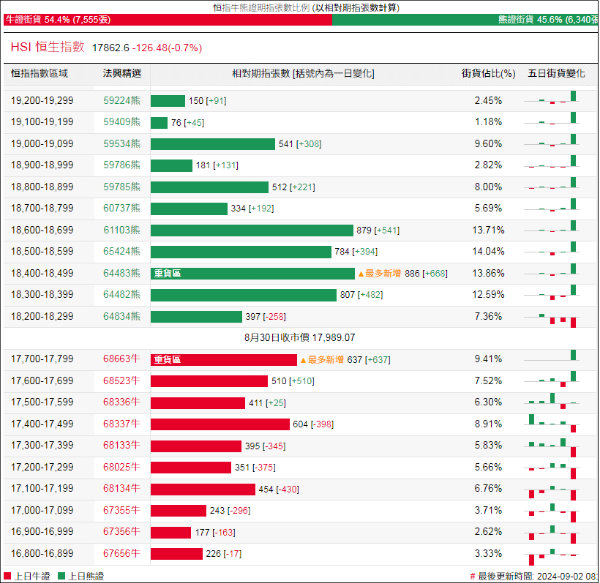Select bull warrant code 68337牛

click(122, 424)
